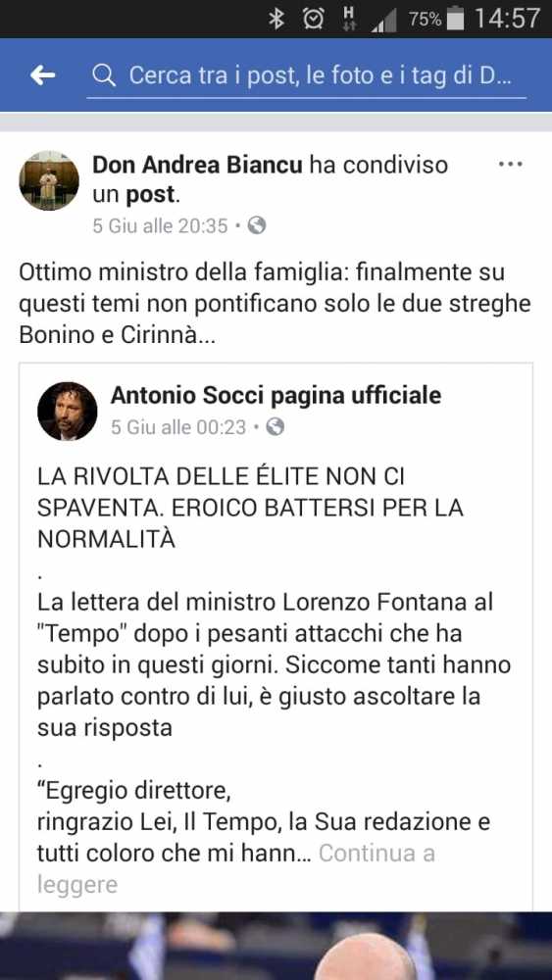Open Don Andrea Biancu name link
This screenshot has width=552, height=980.
coord(197,165)
